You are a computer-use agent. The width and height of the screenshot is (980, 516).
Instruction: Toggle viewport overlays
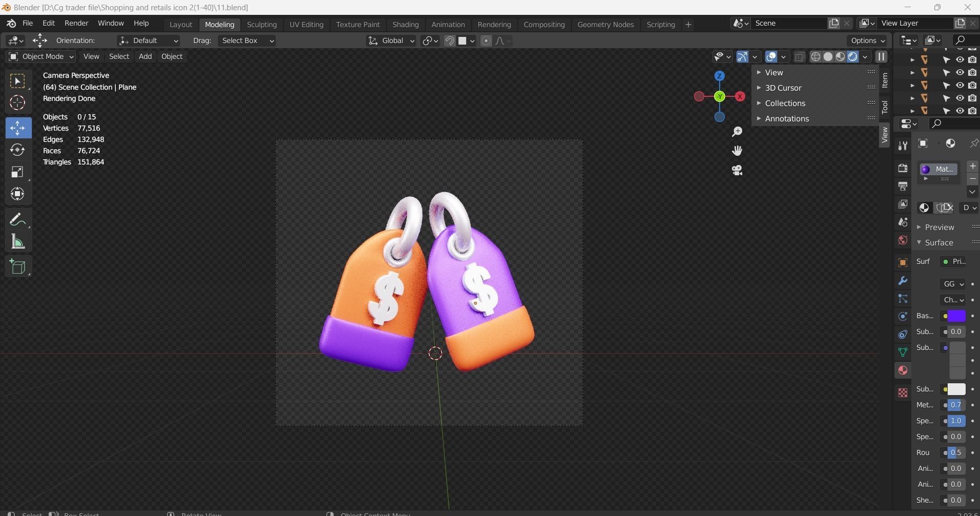point(771,56)
